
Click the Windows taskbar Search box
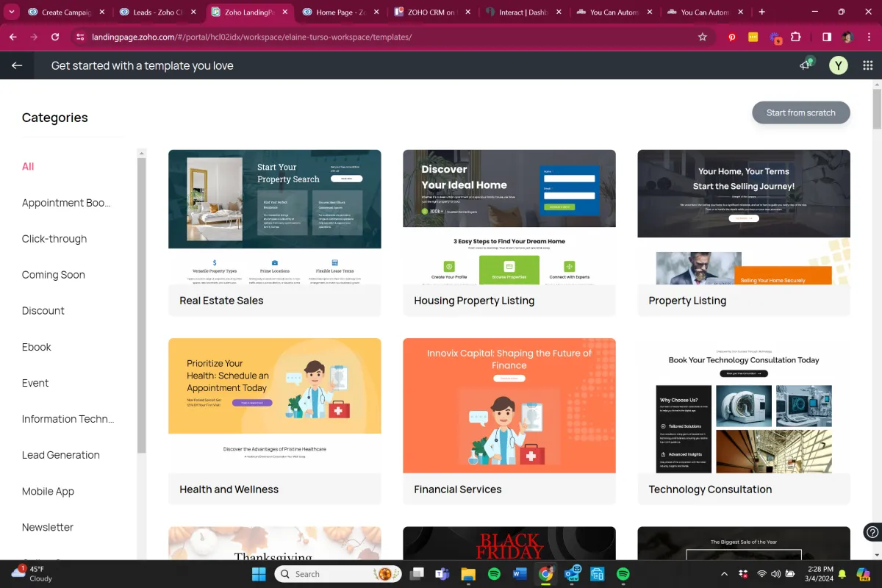click(x=337, y=574)
